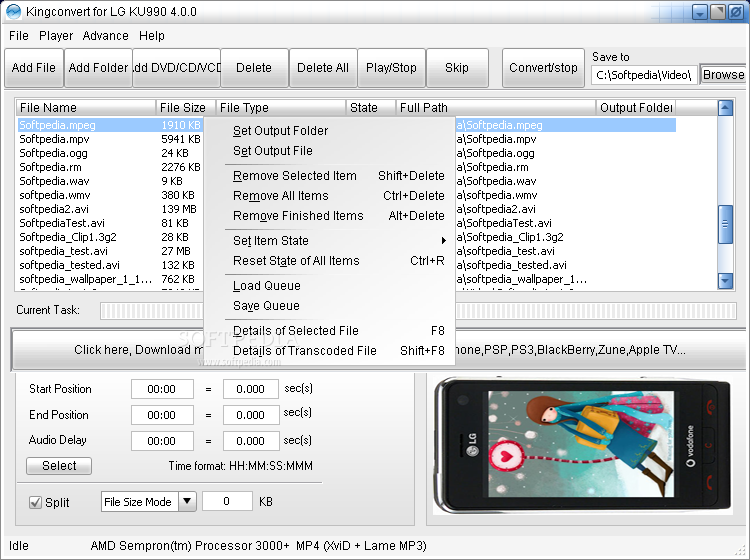Sort by File Type column header
This screenshot has height=560, width=750.
tap(281, 108)
